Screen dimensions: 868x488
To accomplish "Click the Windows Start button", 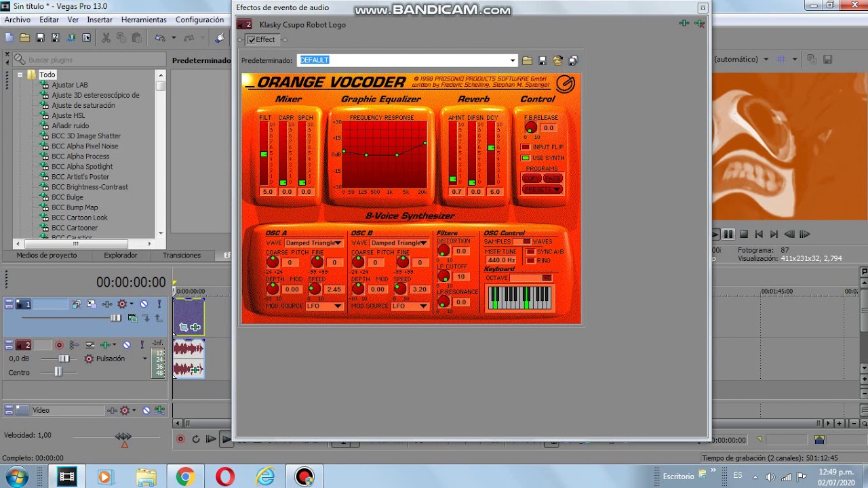I will tap(16, 477).
